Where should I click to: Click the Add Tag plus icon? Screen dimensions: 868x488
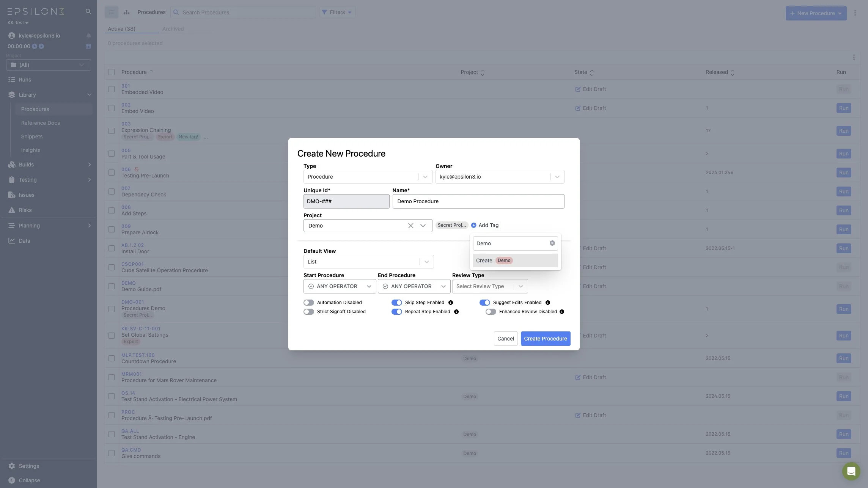click(474, 225)
